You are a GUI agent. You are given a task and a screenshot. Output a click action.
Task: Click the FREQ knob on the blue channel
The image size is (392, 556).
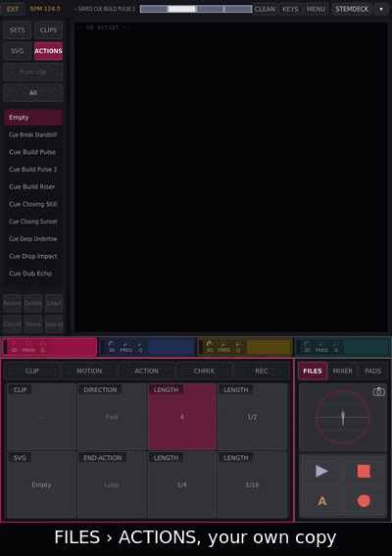click(x=125, y=343)
